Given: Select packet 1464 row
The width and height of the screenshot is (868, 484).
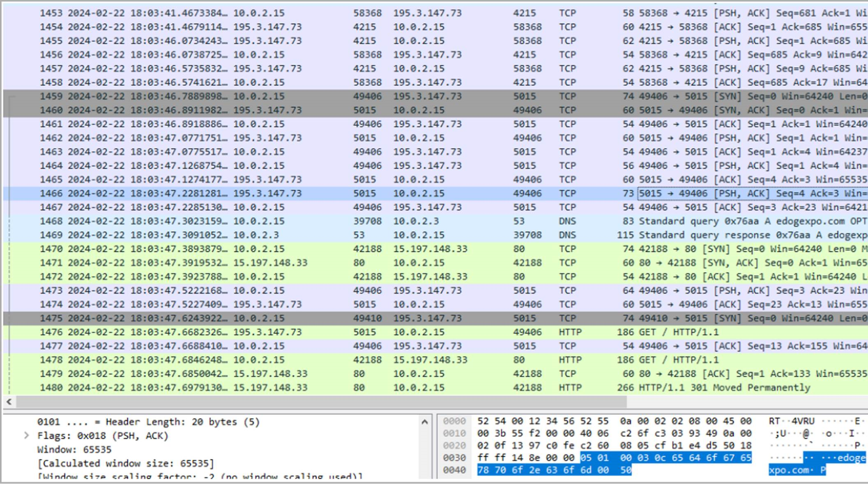Looking at the screenshot, I should (x=435, y=166).
